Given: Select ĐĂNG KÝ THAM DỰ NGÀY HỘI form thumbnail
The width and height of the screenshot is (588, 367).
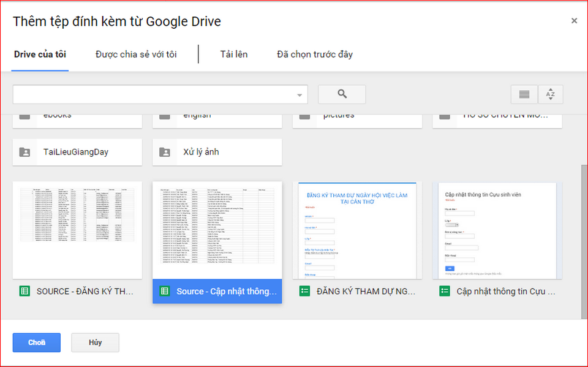Looking at the screenshot, I should point(357,230).
